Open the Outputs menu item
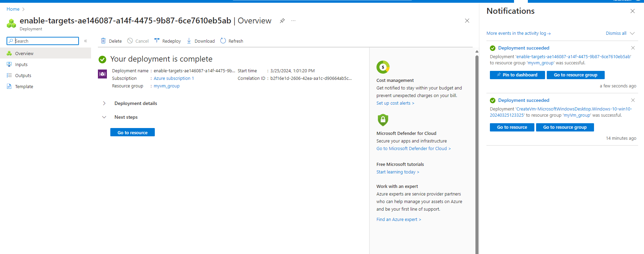 (23, 76)
